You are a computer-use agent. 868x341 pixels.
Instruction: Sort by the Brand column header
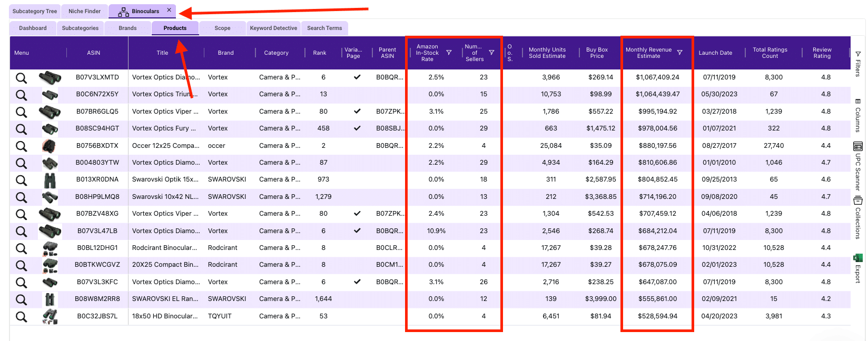[x=225, y=53]
